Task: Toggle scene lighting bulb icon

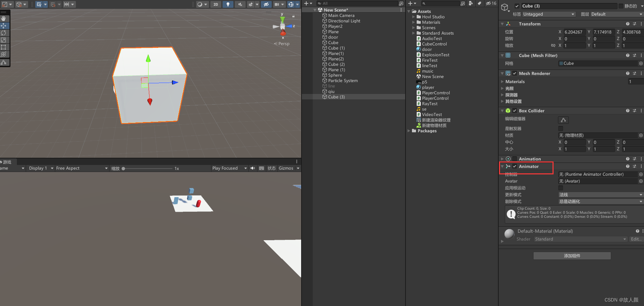Action: pyautogui.click(x=228, y=4)
